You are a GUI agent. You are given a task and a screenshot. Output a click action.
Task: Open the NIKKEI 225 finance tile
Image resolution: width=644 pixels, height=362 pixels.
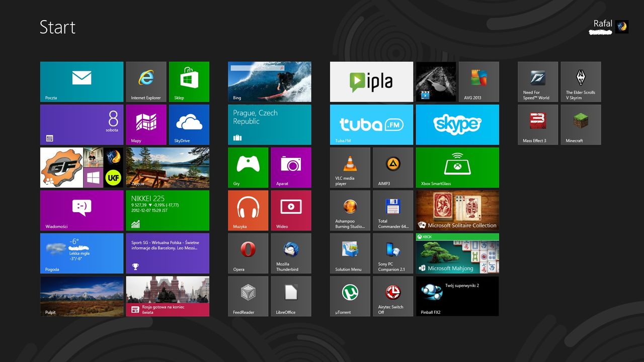click(168, 210)
